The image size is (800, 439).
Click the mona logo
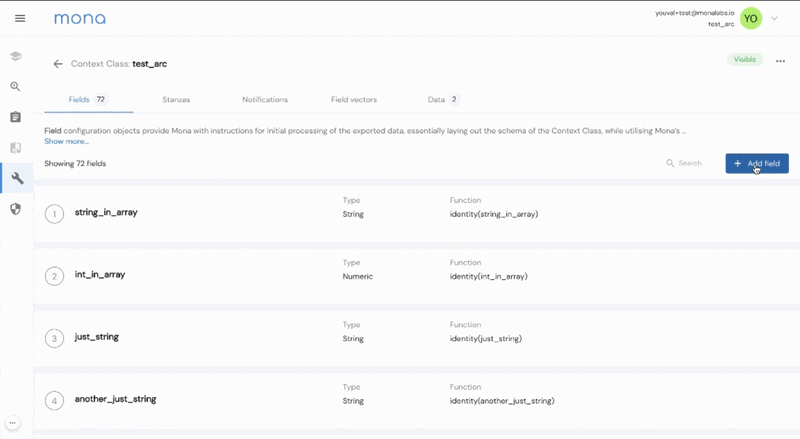coord(80,19)
